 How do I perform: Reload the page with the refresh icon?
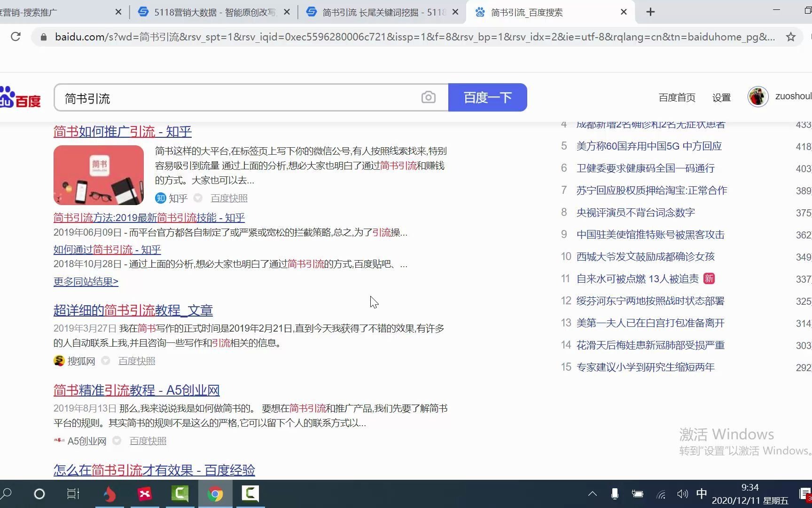click(x=16, y=37)
